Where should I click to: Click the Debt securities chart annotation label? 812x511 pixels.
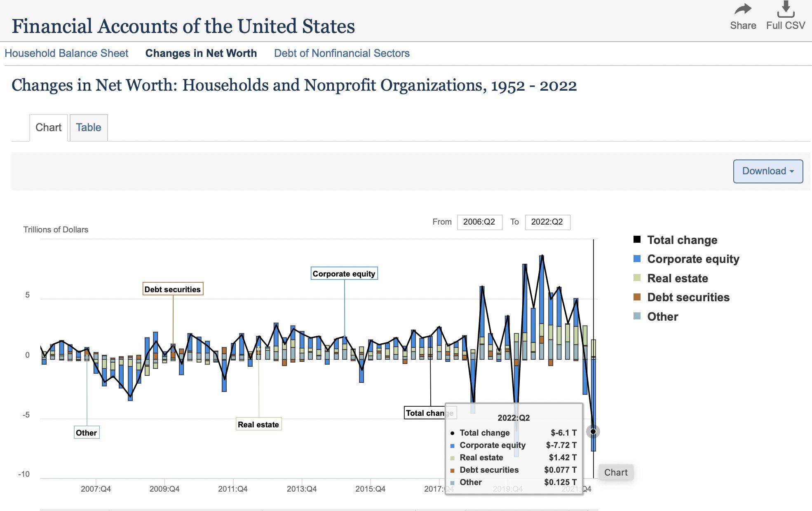[x=172, y=289]
